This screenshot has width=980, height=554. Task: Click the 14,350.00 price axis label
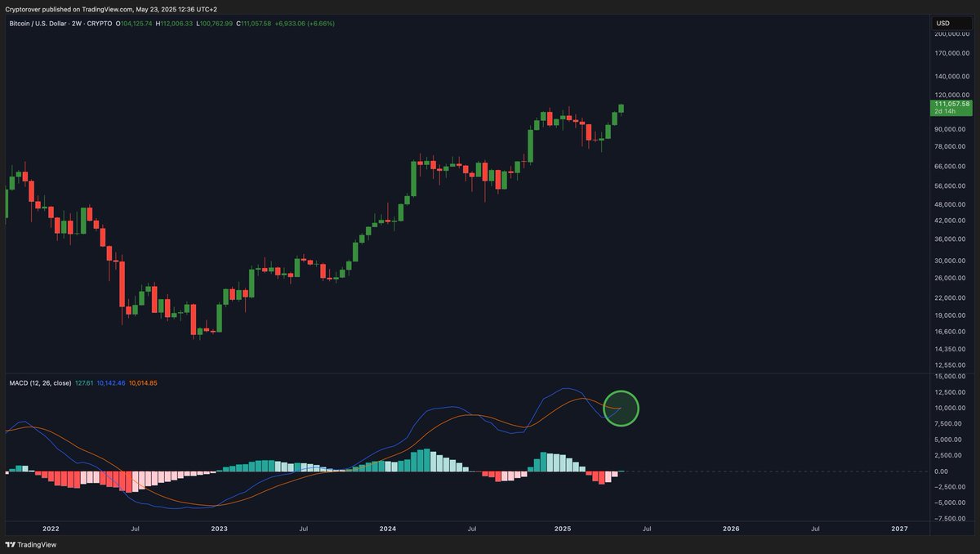951,349
